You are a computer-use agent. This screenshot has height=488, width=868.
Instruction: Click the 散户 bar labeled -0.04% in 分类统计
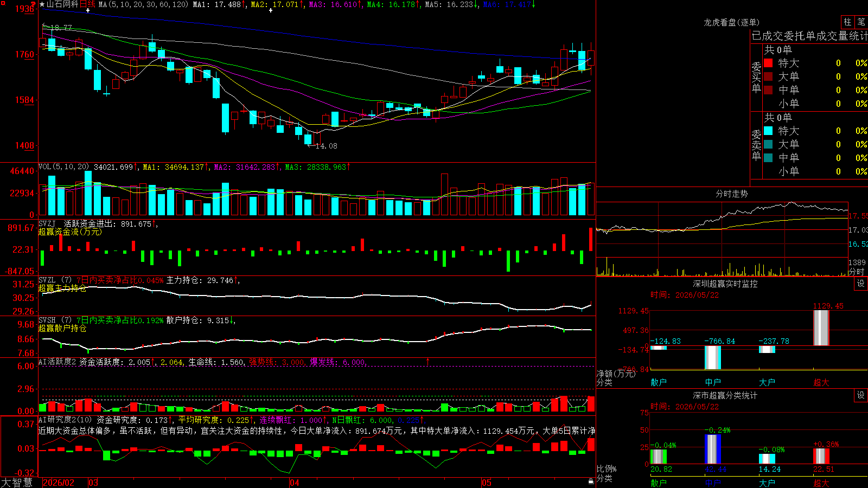(x=659, y=457)
